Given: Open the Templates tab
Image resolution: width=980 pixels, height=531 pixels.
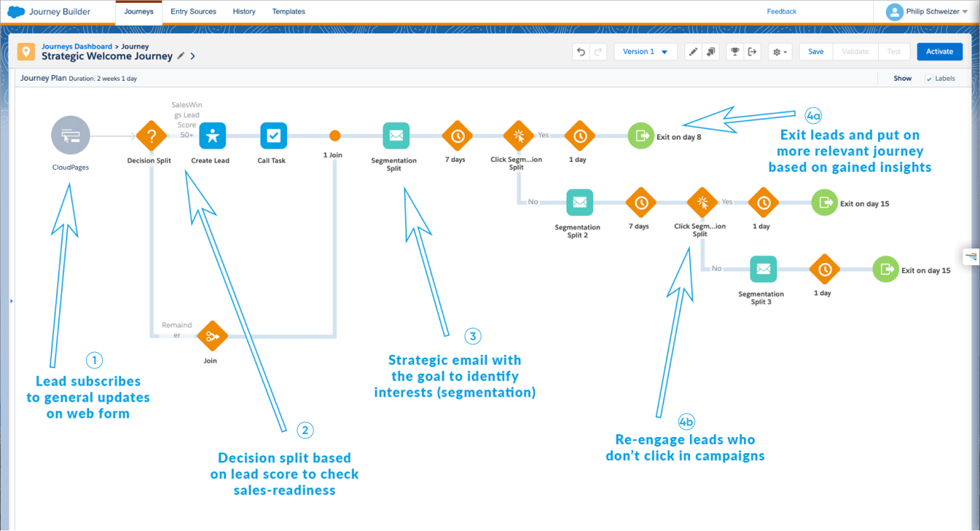Looking at the screenshot, I should [x=289, y=12].
